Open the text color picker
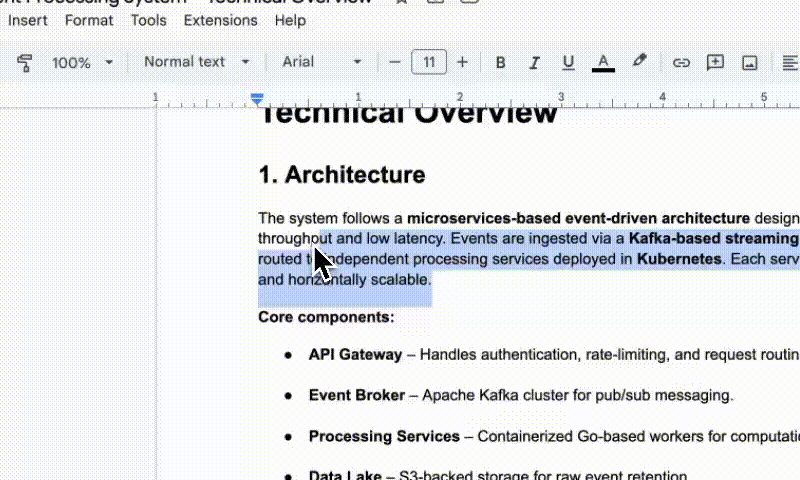 [x=603, y=62]
